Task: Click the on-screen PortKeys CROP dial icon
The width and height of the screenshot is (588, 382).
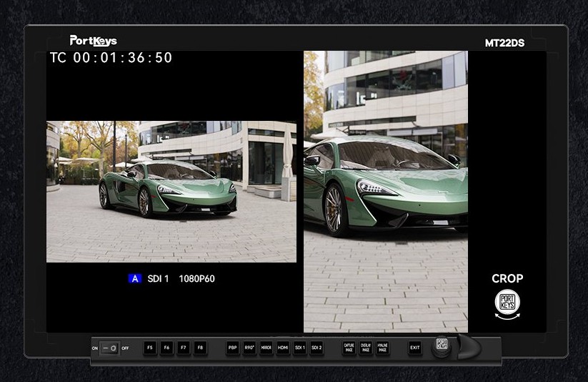Action: [507, 303]
